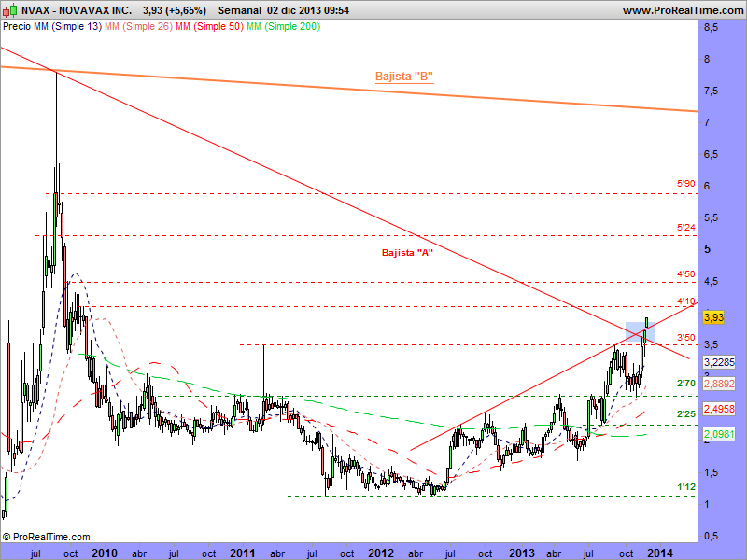Click the 2,0981 moving average value tag
Screen dimensions: 747x560
[x=719, y=434]
